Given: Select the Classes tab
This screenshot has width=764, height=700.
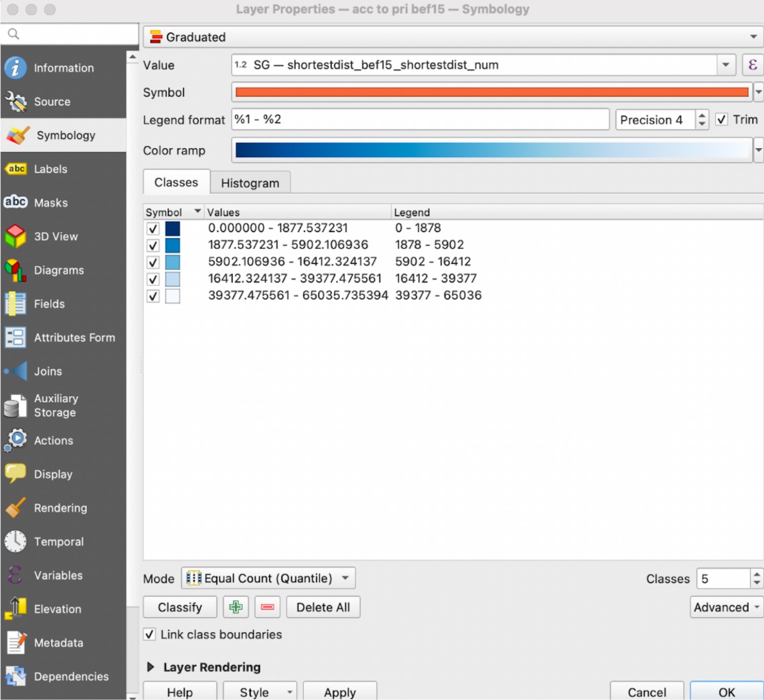Looking at the screenshot, I should point(176,183).
